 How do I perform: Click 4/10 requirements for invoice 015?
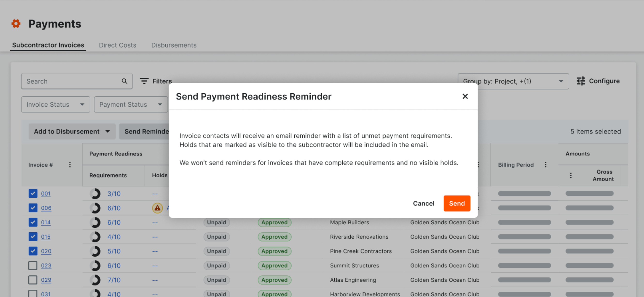coord(114,237)
